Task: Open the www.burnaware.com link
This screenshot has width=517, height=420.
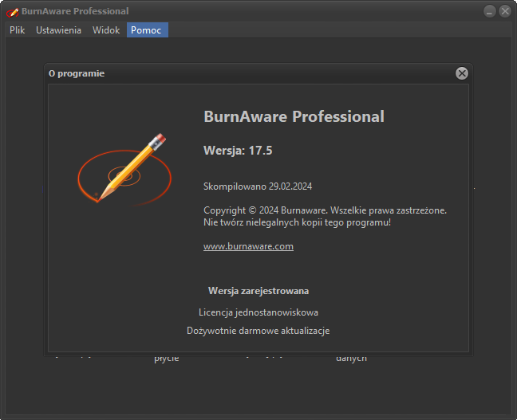Action: pyautogui.click(x=248, y=246)
